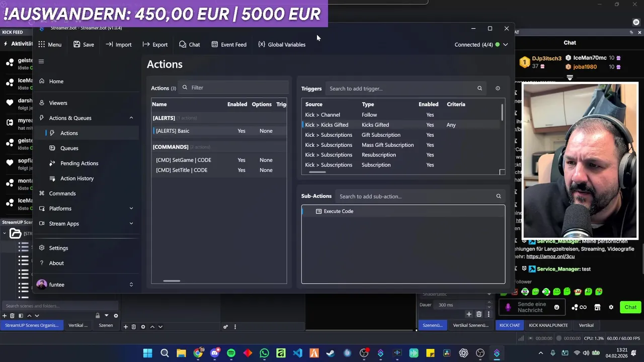Click the actions list horizontal scrollbar
Viewport: 644px width, 362px height.
(172, 281)
